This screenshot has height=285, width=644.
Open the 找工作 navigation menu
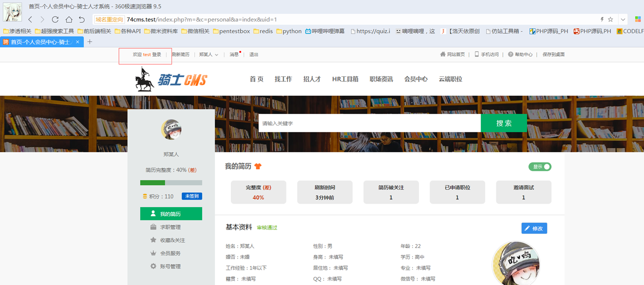[283, 79]
